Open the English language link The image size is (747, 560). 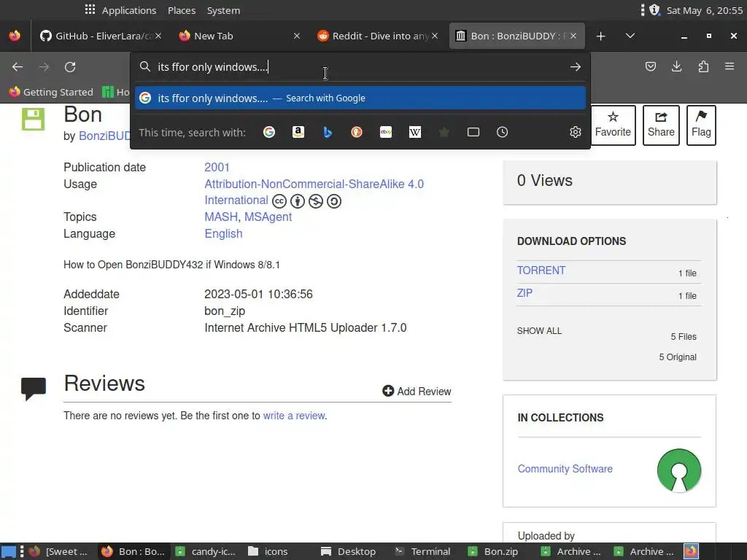pyautogui.click(x=223, y=233)
